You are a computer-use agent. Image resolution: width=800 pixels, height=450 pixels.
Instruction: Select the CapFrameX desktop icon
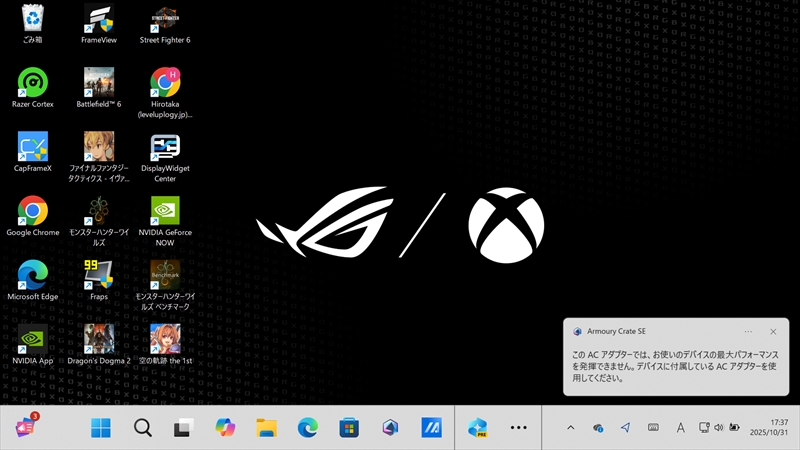tap(33, 147)
